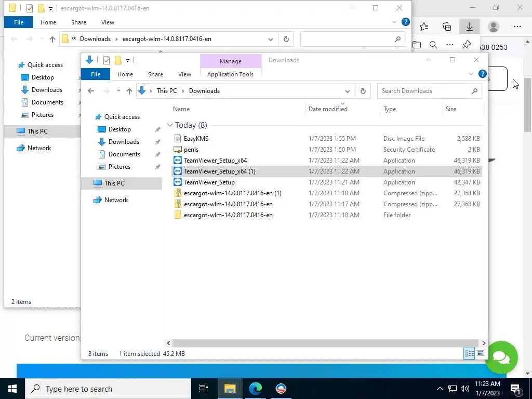Sort by Name column header
532x399 pixels.
pyautogui.click(x=181, y=109)
